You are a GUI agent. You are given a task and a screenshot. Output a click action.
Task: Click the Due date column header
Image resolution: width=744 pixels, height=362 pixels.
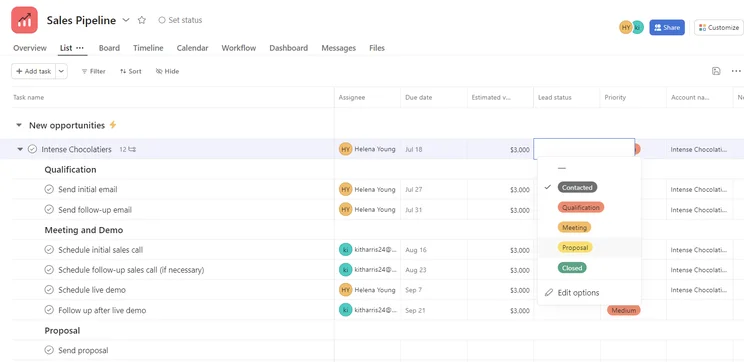[434, 97]
